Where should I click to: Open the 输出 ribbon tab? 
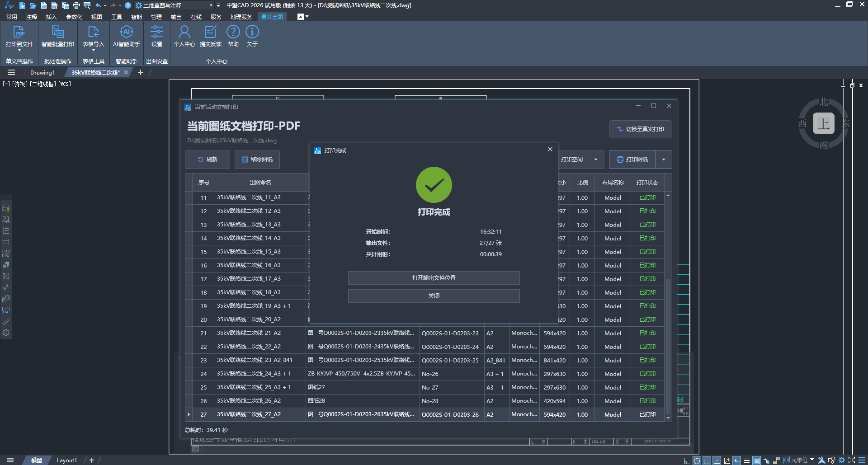tap(176, 17)
